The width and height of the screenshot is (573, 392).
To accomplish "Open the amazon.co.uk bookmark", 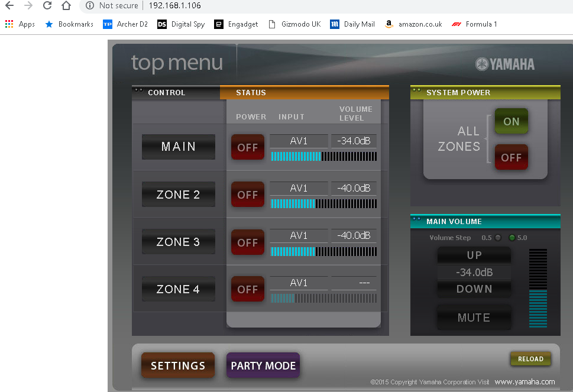I will pos(413,24).
